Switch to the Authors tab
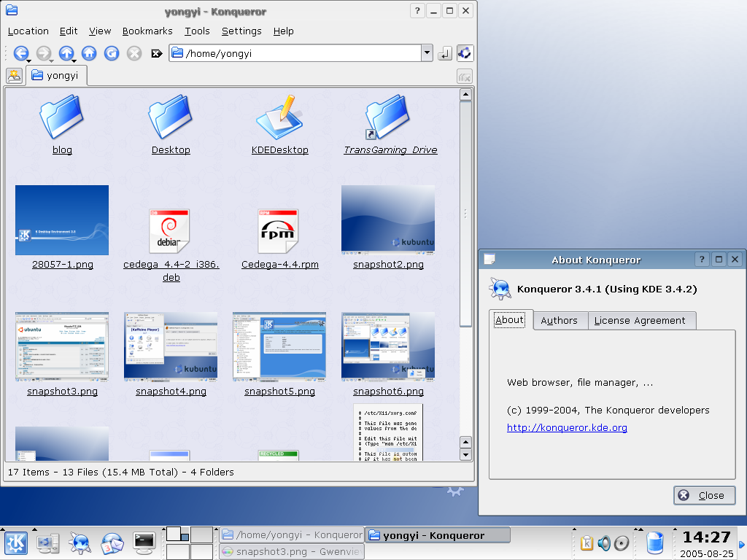 560,321
